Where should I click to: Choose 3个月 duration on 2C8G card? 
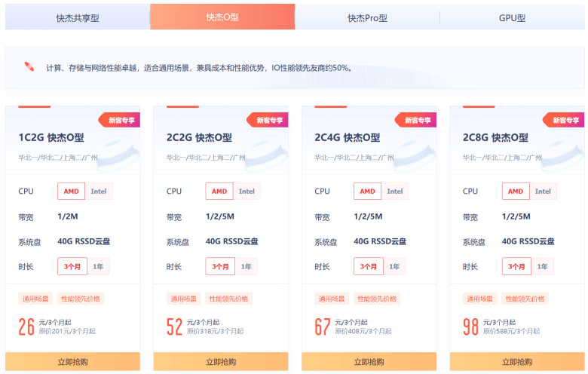pos(516,266)
